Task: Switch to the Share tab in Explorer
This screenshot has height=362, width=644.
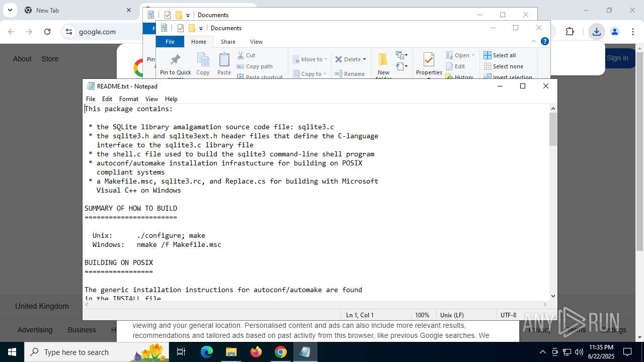Action: click(x=228, y=42)
